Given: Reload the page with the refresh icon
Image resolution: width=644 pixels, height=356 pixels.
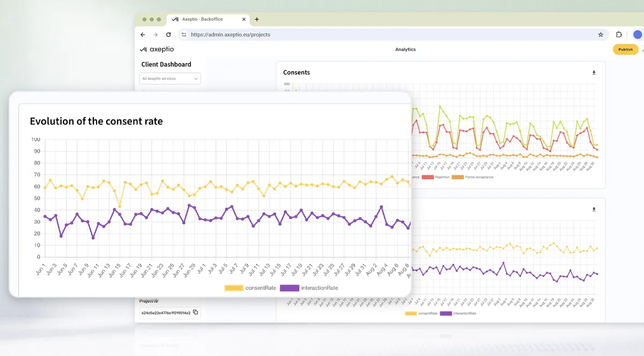Looking at the screenshot, I should [169, 34].
